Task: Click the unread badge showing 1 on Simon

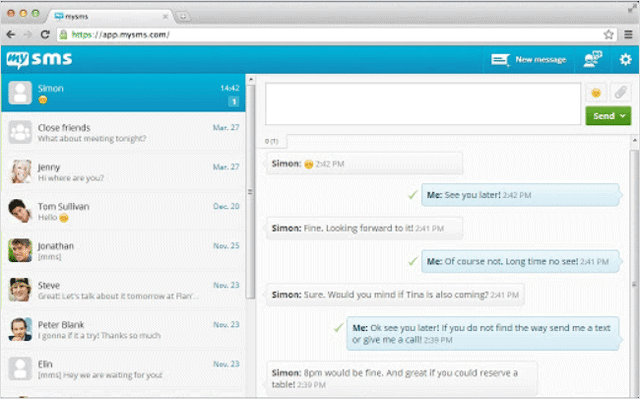Action: click(233, 102)
